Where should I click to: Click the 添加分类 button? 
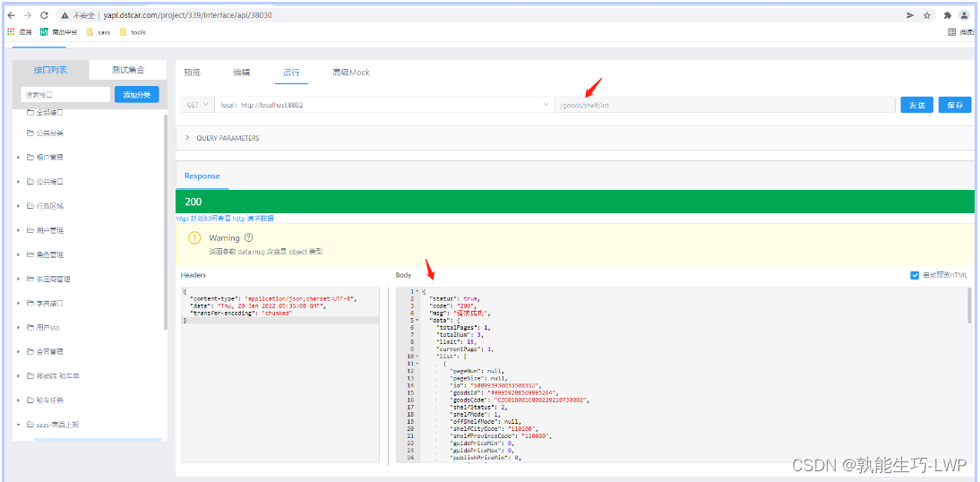[137, 95]
